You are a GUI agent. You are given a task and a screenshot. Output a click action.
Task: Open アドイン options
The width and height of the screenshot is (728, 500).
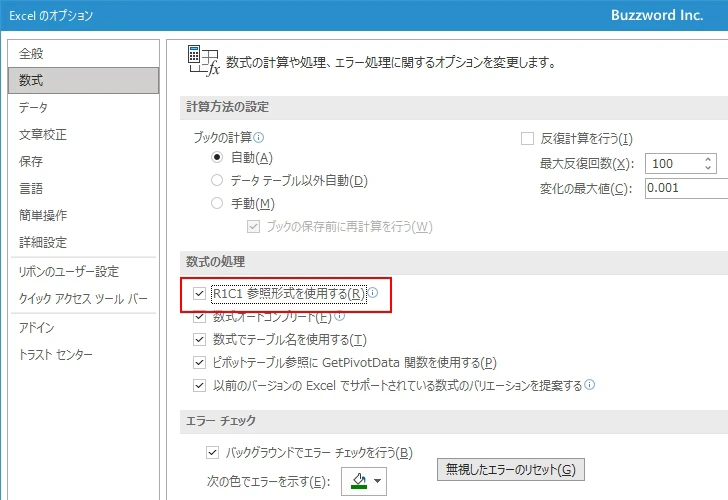pos(84,328)
